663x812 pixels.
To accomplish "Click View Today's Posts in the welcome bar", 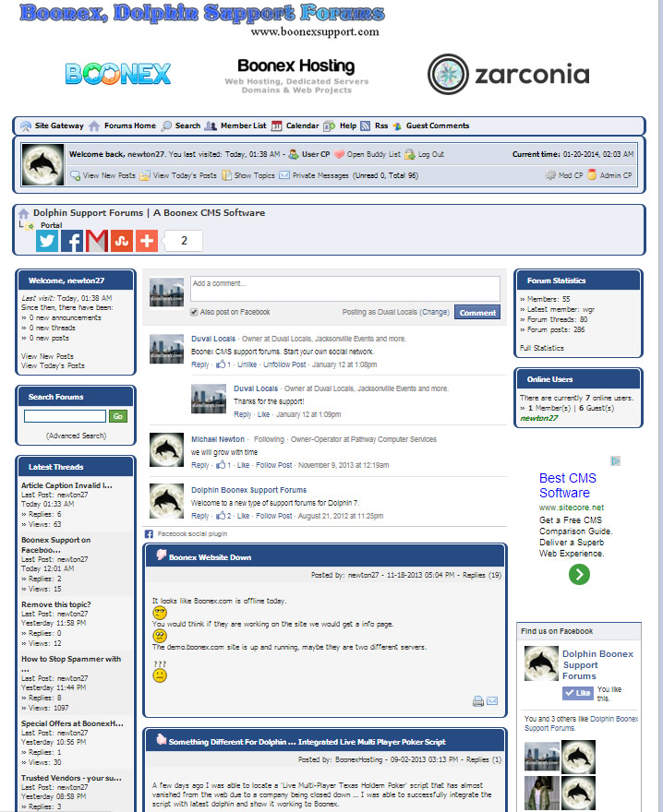I will click(x=185, y=175).
